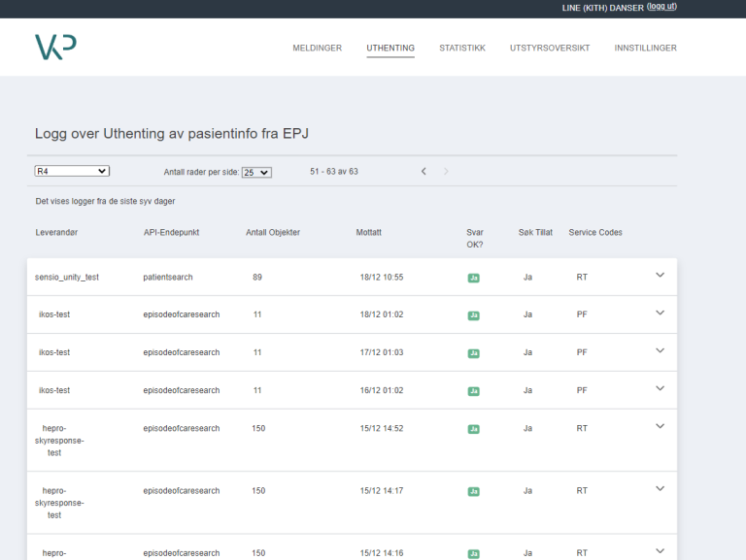Open the Meldinger tab
This screenshot has width=746, height=560.
click(317, 48)
